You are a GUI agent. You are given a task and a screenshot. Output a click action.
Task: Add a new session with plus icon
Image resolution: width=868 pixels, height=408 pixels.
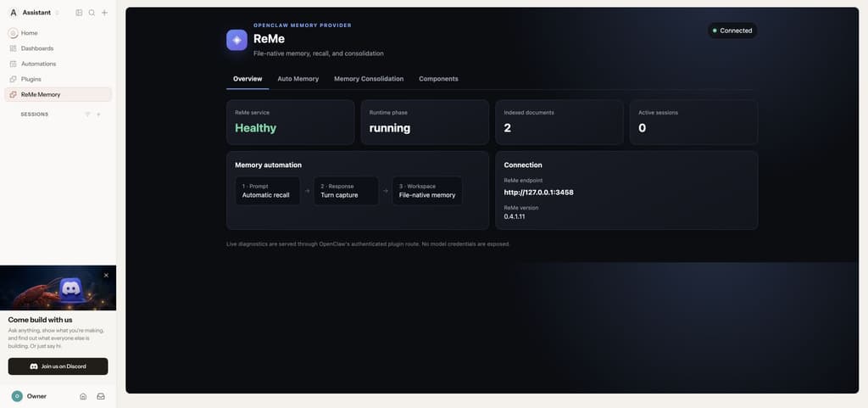click(98, 115)
